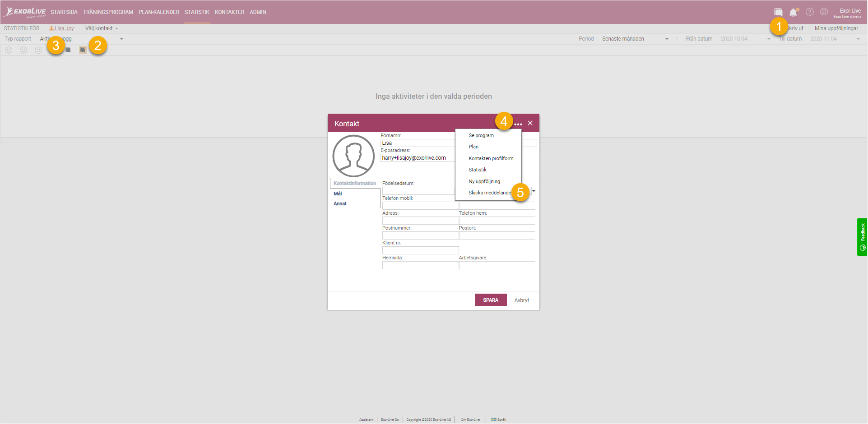The height and width of the screenshot is (424, 868).
Task: Click the messages filter icon beside smileys
Action: tap(68, 50)
